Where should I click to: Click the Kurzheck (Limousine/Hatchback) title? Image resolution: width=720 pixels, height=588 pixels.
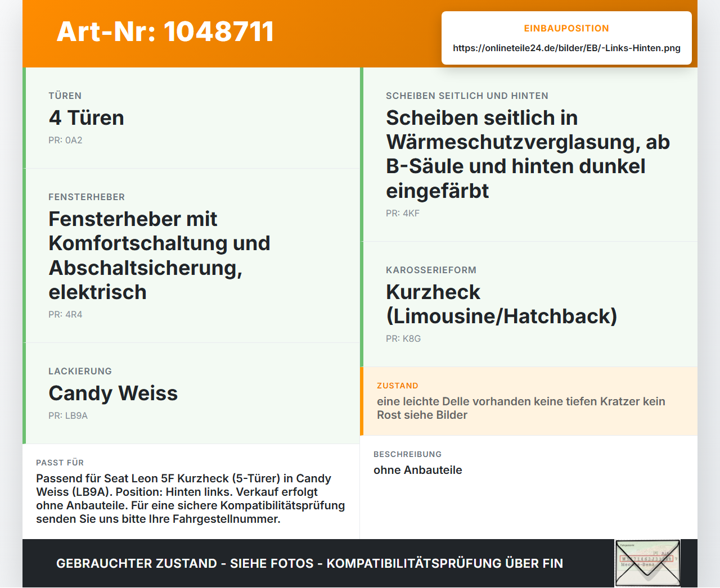click(x=501, y=304)
